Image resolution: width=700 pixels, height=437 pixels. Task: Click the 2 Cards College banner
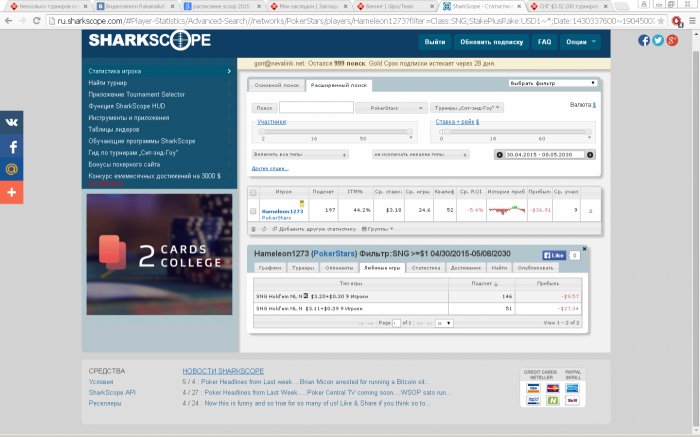(x=159, y=254)
